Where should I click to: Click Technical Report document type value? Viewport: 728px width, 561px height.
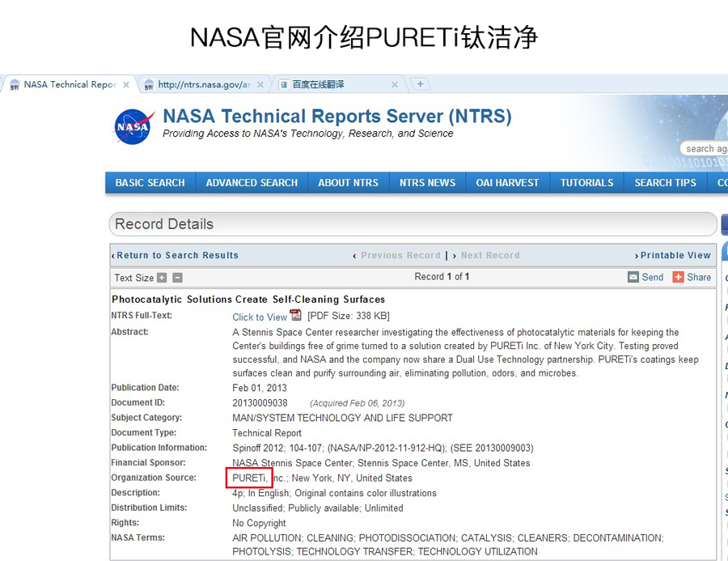pyautogui.click(x=267, y=433)
